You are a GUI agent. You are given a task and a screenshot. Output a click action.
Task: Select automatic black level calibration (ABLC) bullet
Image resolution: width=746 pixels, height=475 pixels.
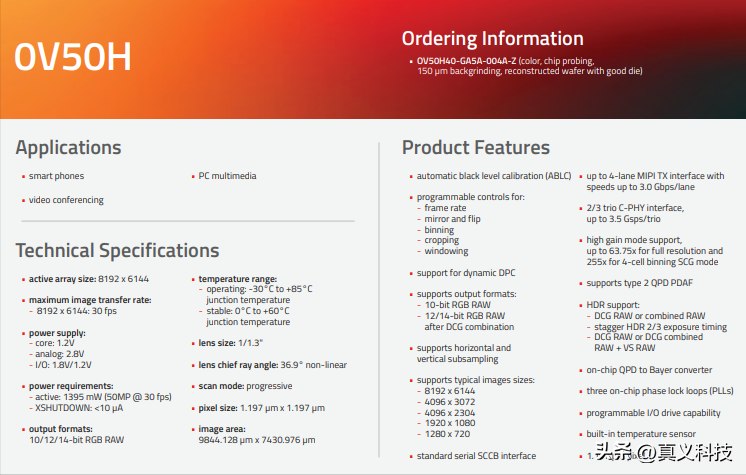pyautogui.click(x=494, y=176)
